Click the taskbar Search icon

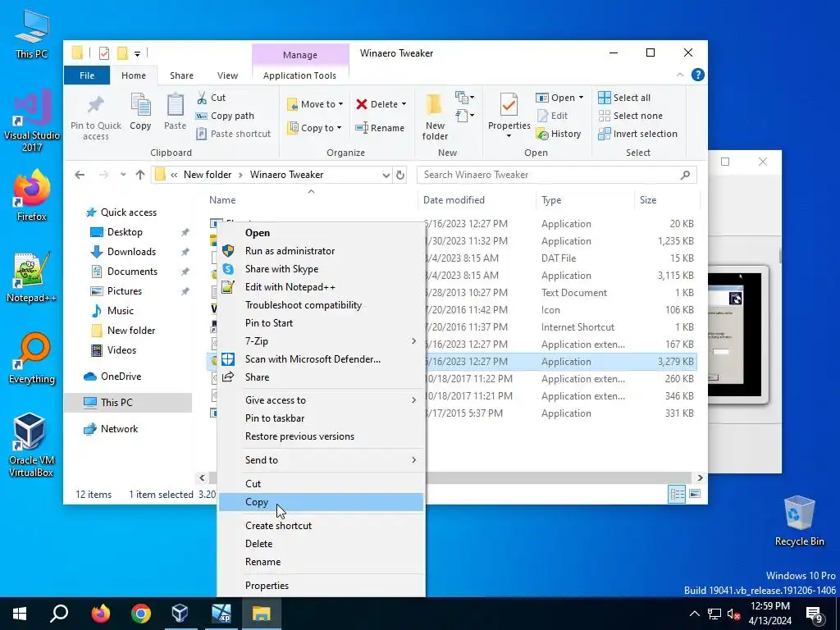pyautogui.click(x=59, y=614)
